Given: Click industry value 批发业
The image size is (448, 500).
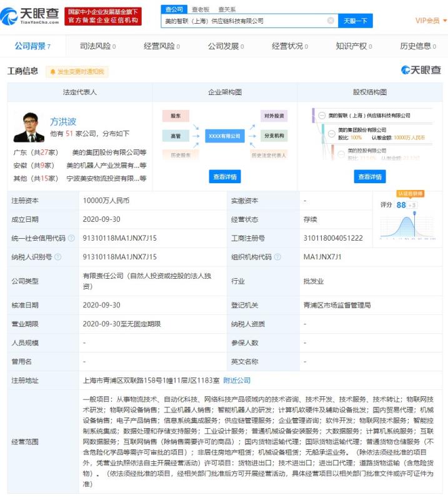Looking at the screenshot, I should 314,282.
